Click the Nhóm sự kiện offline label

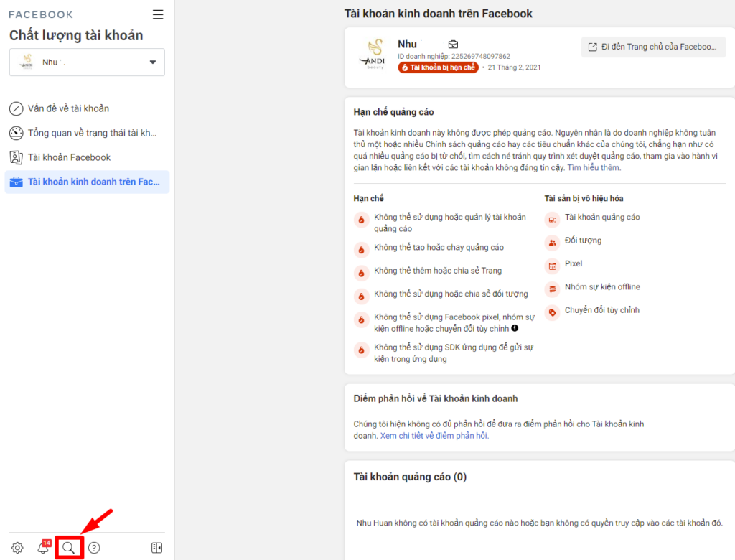pos(602,287)
